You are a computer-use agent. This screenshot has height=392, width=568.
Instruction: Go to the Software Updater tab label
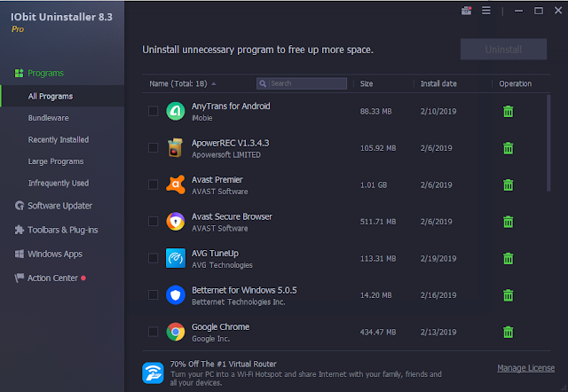click(x=60, y=206)
